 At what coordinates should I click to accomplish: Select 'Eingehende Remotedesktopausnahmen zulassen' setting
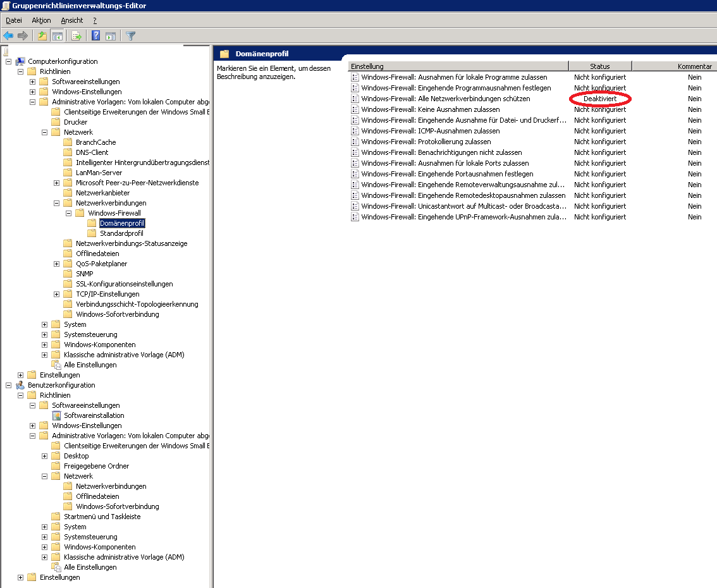pos(463,195)
